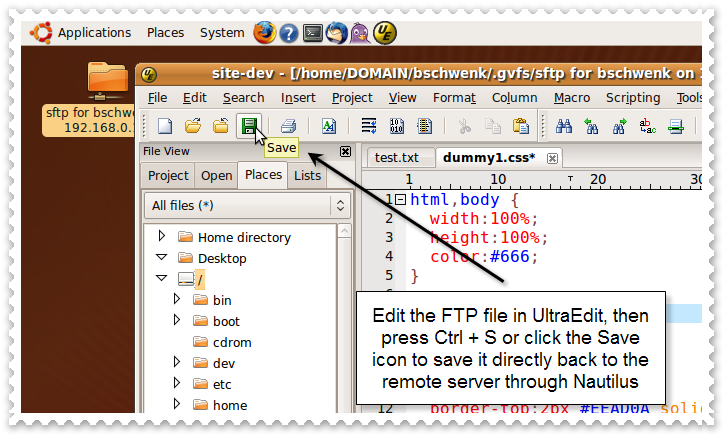Click the Find previous icon
This screenshot has width=723, height=434.
pyautogui.click(x=591, y=126)
